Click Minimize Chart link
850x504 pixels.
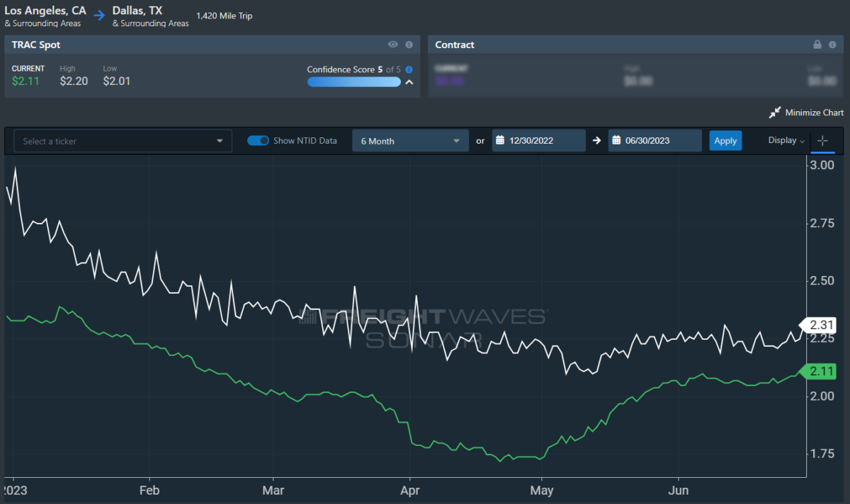[x=814, y=113]
